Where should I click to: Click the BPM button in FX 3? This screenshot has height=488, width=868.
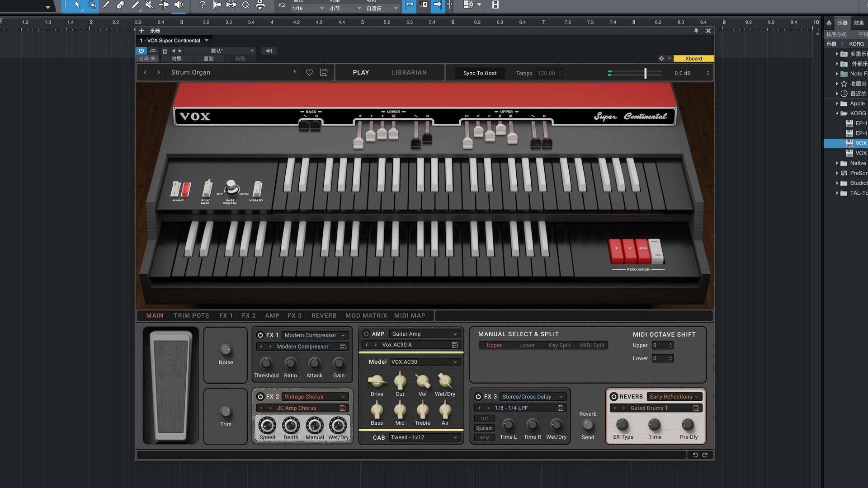(x=484, y=437)
